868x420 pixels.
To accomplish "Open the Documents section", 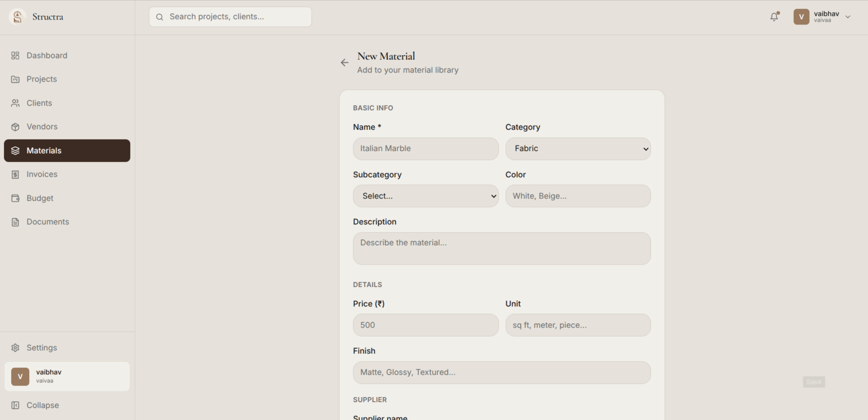I will [67, 222].
